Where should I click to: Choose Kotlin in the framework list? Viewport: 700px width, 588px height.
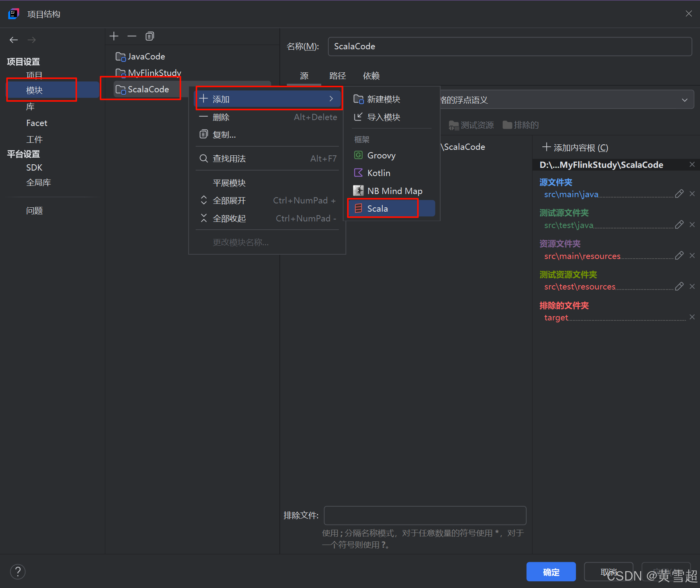pos(378,173)
